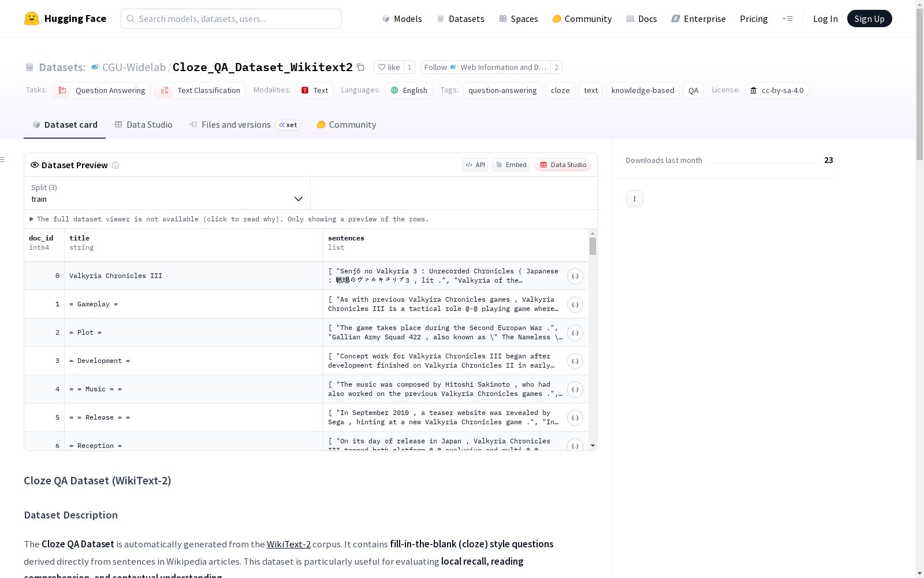Screen dimensions: 924x578
Task: Click the dataset preview table scrollbar thumb
Action: point(593,246)
